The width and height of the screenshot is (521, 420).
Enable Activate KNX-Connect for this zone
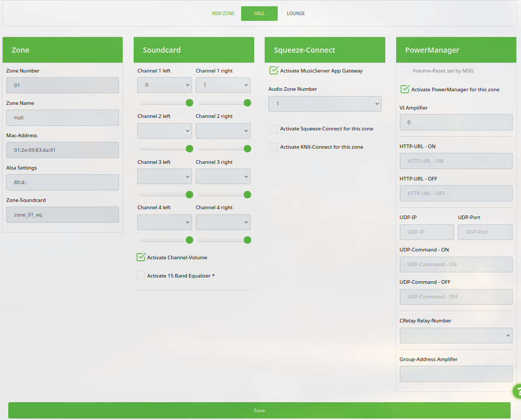tap(274, 147)
